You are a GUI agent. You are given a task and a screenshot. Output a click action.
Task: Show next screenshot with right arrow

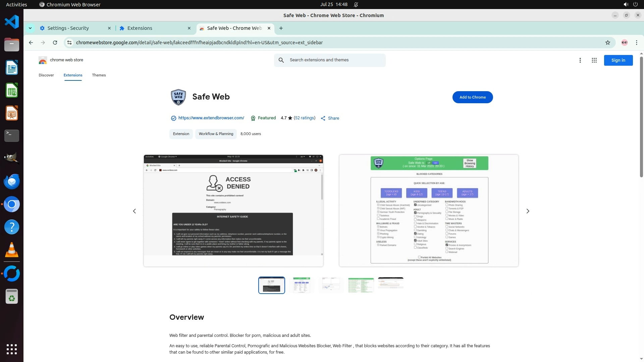pos(528,211)
